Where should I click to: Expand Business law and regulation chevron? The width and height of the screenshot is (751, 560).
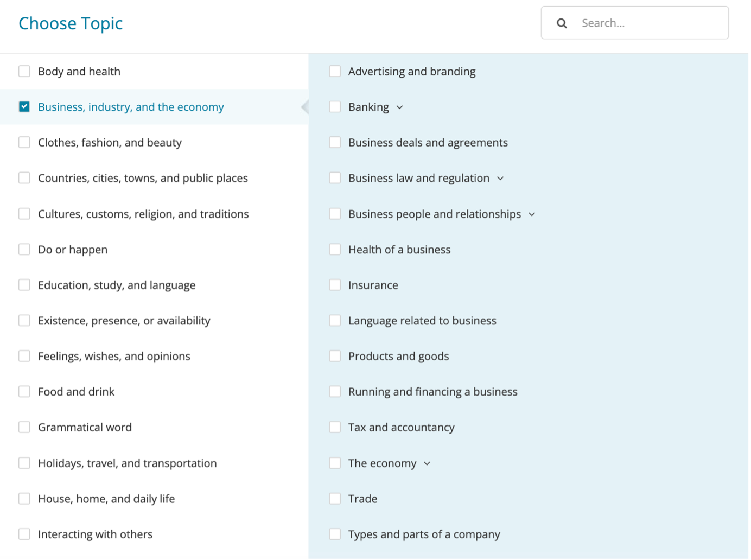click(500, 179)
